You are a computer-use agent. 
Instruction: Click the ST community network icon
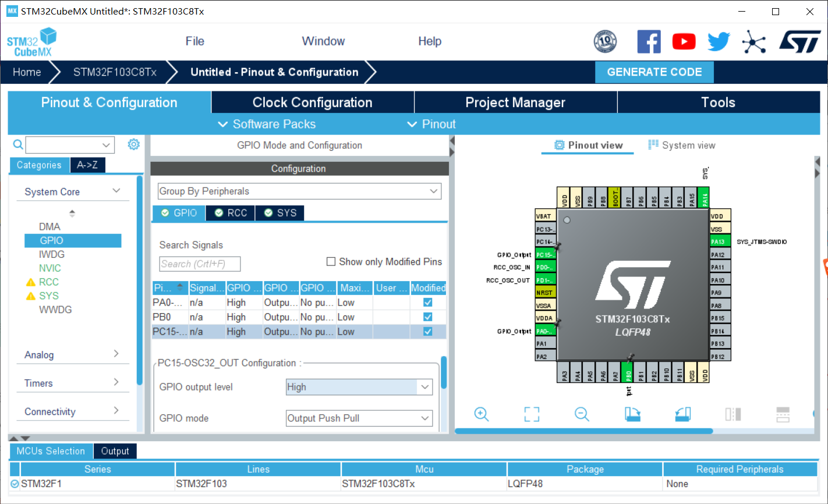[x=754, y=42]
